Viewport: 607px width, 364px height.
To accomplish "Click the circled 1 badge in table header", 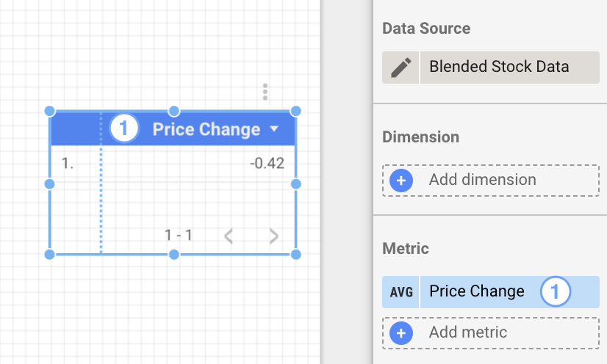I will (x=124, y=129).
